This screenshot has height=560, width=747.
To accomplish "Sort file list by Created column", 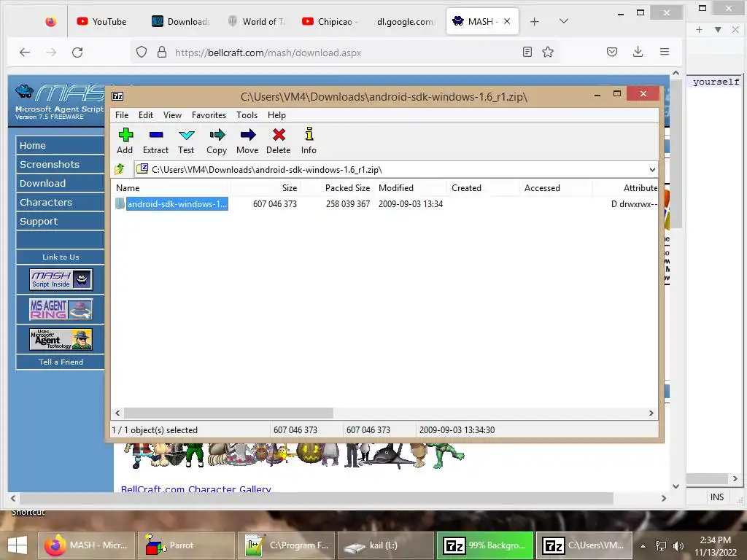I will pyautogui.click(x=466, y=188).
